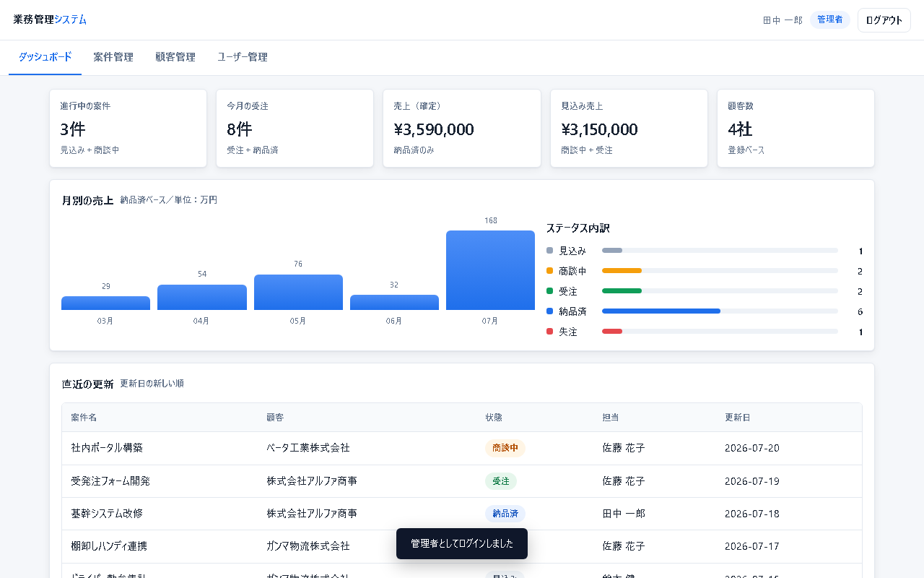Click the 管理者 role badge
The width and height of the screenshot is (924, 578).
(x=830, y=20)
